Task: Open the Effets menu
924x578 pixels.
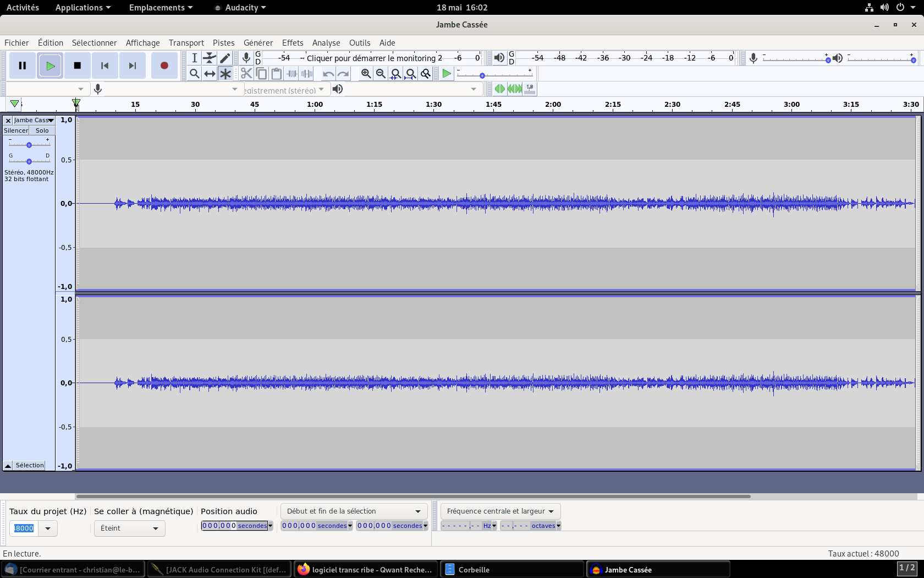Action: [x=292, y=43]
